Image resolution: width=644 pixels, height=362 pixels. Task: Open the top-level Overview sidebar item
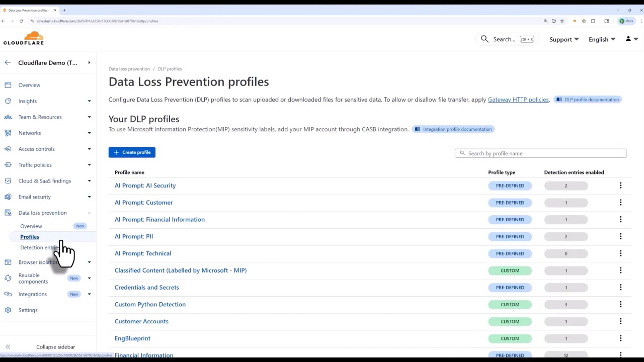coord(29,85)
